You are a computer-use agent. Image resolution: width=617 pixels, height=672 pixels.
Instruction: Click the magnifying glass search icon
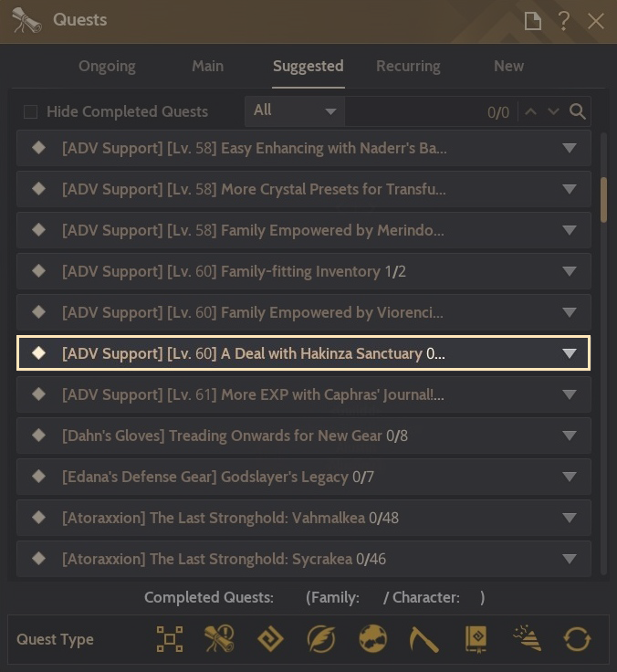click(x=578, y=111)
